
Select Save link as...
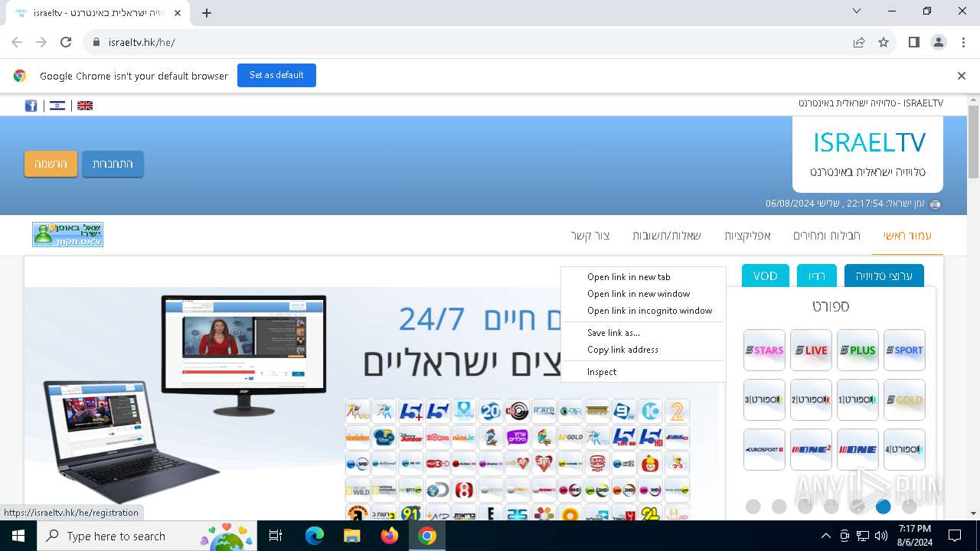643,333
